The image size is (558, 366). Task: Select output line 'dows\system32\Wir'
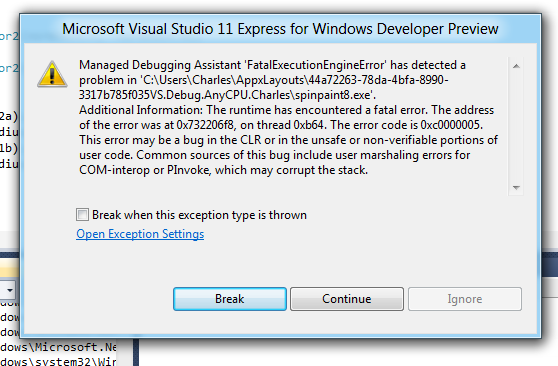58,361
